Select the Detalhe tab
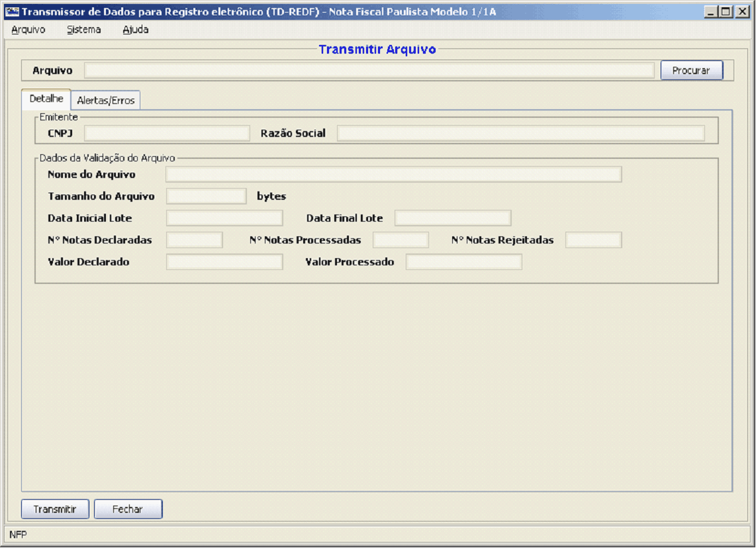756x548 pixels. (x=46, y=99)
